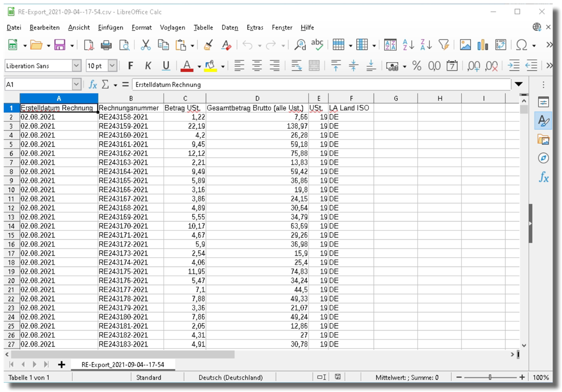Click column header D
The width and height of the screenshot is (562, 392).
257,98
